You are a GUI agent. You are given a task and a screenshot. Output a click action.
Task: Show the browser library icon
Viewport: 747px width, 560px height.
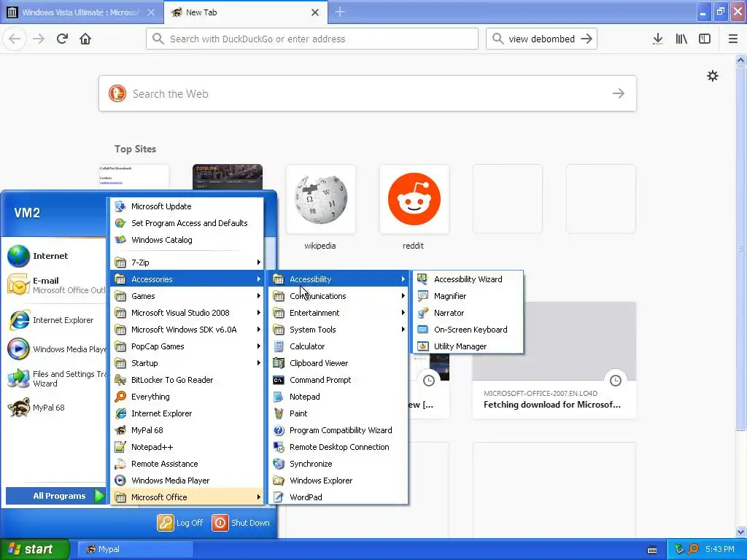pyautogui.click(x=681, y=39)
